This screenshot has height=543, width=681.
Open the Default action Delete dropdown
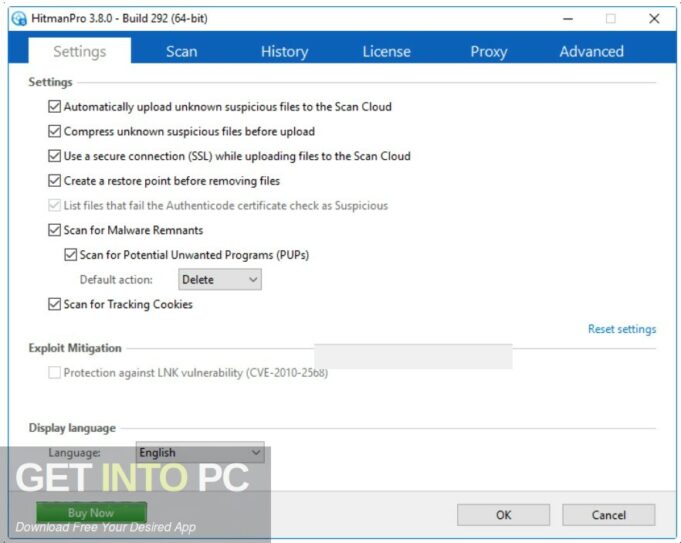pyautogui.click(x=220, y=279)
